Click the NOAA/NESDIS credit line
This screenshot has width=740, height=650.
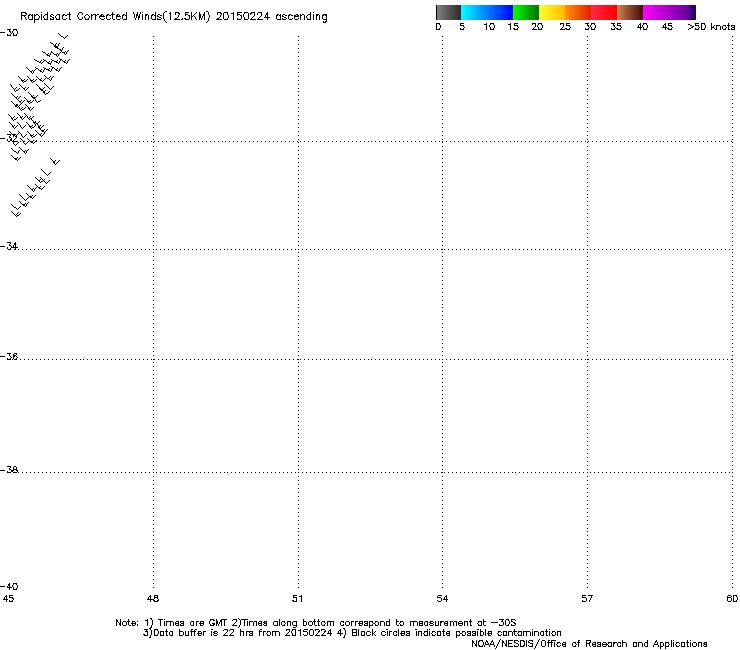(x=589, y=644)
